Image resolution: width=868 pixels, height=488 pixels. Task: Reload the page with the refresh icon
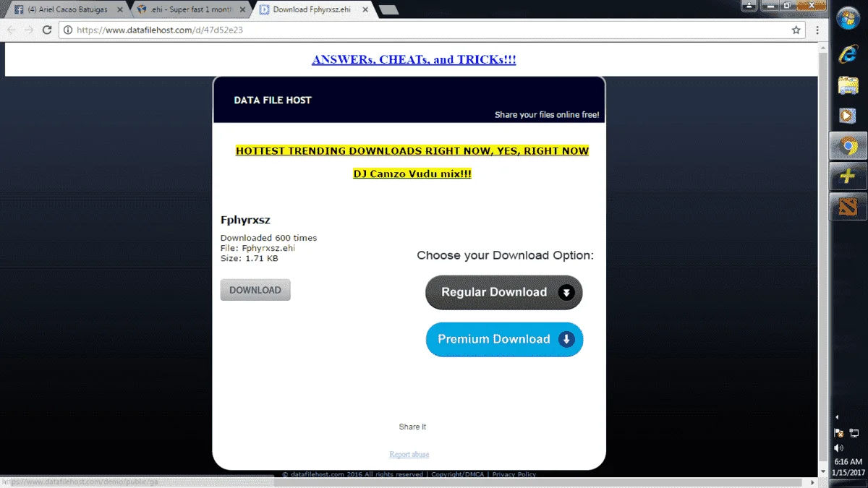click(47, 30)
